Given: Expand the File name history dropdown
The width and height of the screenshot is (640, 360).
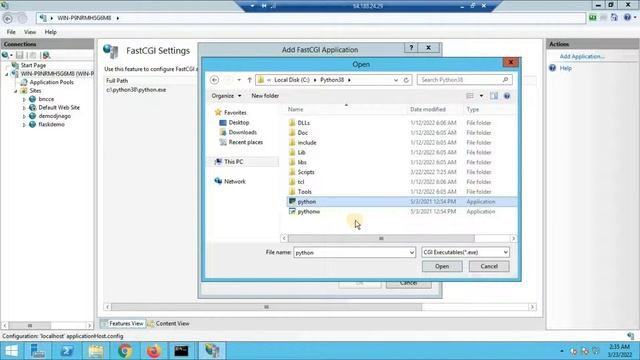Looking at the screenshot, I should (411, 253).
